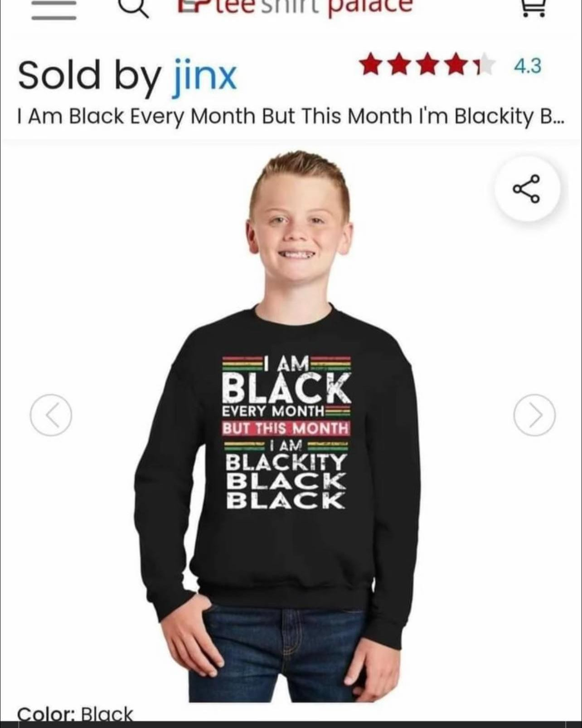
Task: Expand the truncated product title text
Action: (x=291, y=116)
